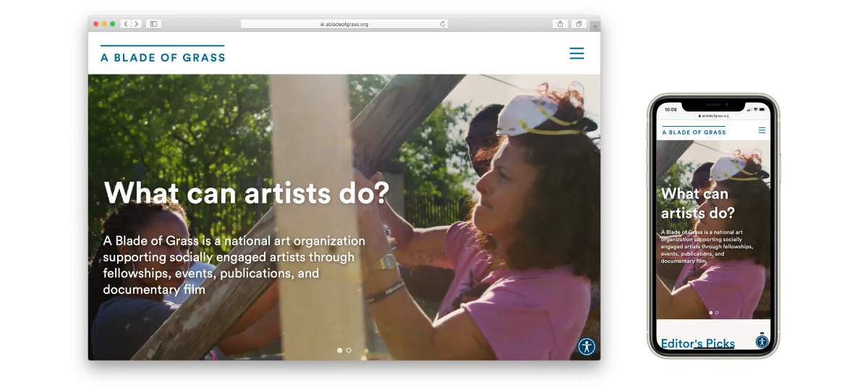Open Editor's Picks heading on phone

click(698, 343)
